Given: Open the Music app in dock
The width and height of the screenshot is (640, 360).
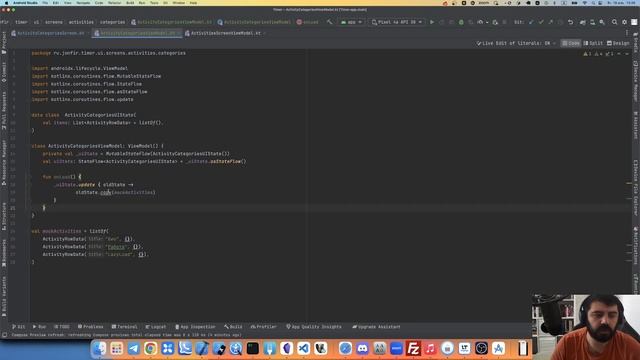Looking at the screenshot, I should [x=430, y=348].
